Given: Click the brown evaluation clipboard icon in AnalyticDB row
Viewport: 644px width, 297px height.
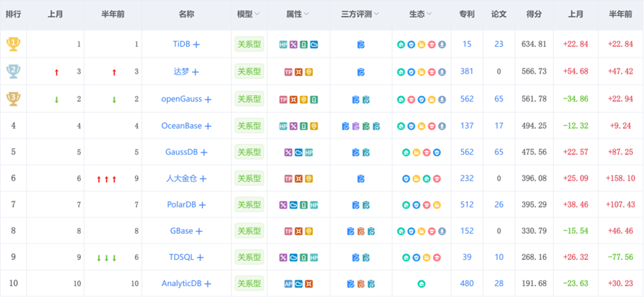Looking at the screenshot, I should click(x=360, y=284).
